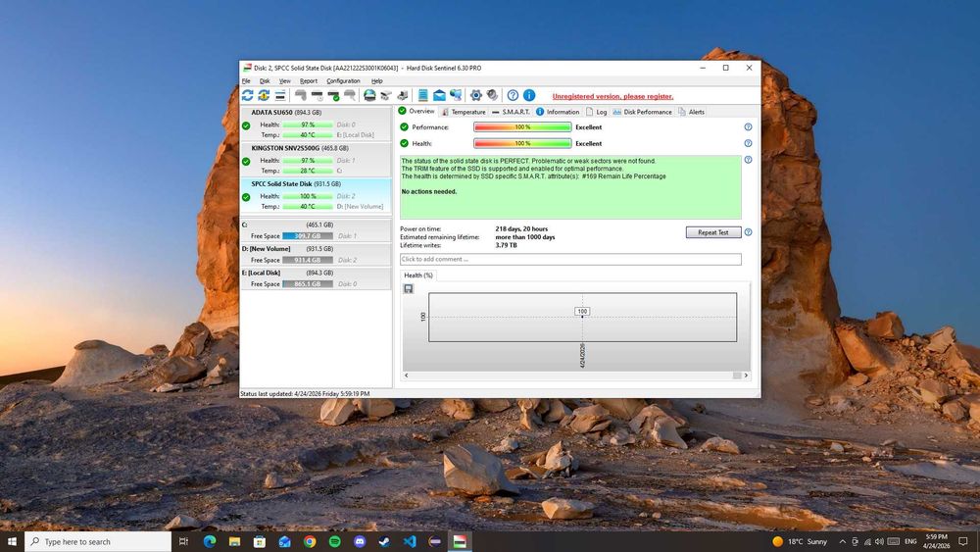Open the File menu
The height and width of the screenshot is (552, 980).
(x=246, y=81)
